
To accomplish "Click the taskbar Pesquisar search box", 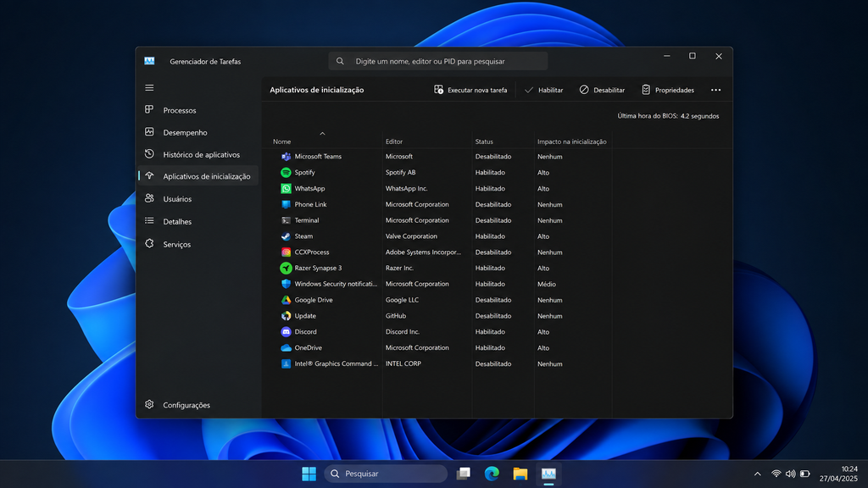I will coord(386,474).
